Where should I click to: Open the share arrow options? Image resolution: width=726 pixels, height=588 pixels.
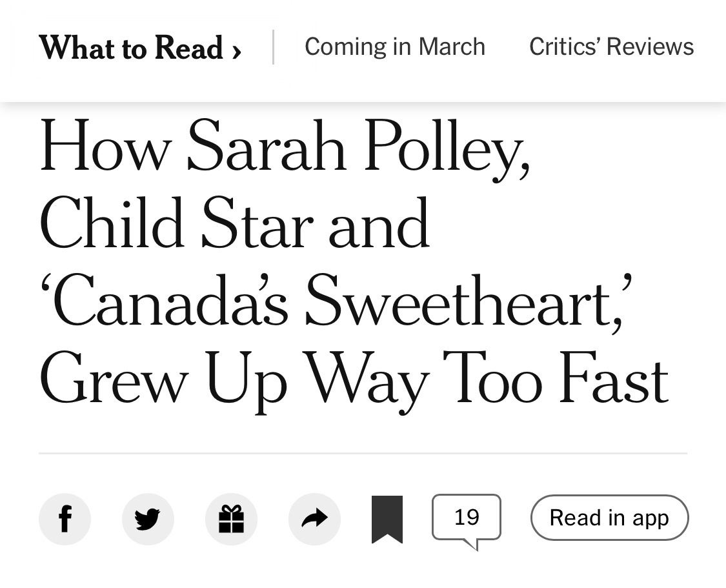pyautogui.click(x=314, y=519)
